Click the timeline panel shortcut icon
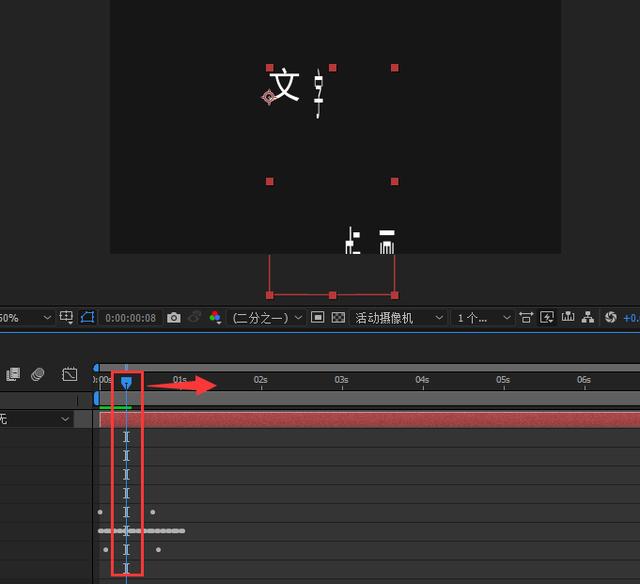Viewport: 640px width, 584px height. pyautogui.click(x=568, y=317)
